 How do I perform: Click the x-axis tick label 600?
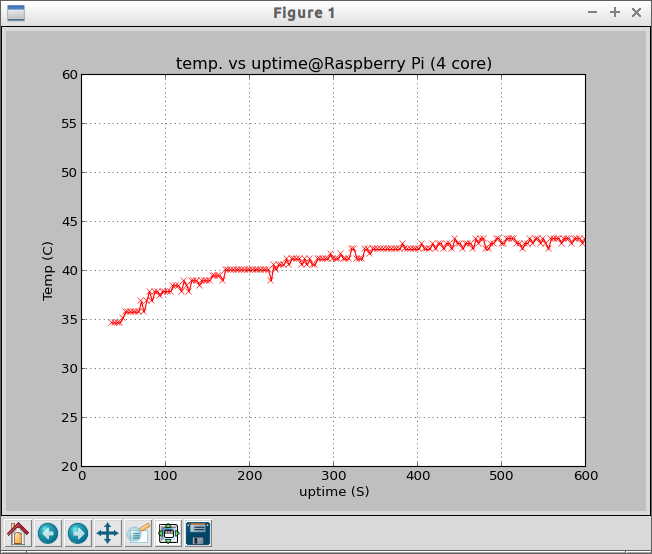[x=586, y=475]
